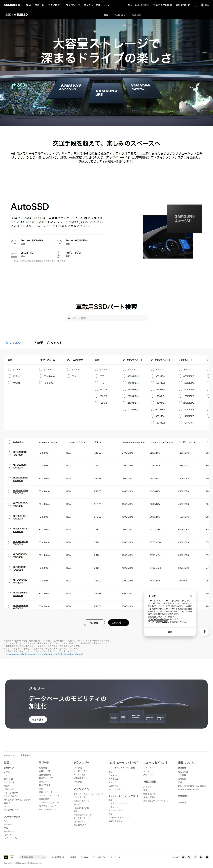Click the thermometer icon by -40°C~105°C
The image size is (213, 868).
click(x=59, y=254)
